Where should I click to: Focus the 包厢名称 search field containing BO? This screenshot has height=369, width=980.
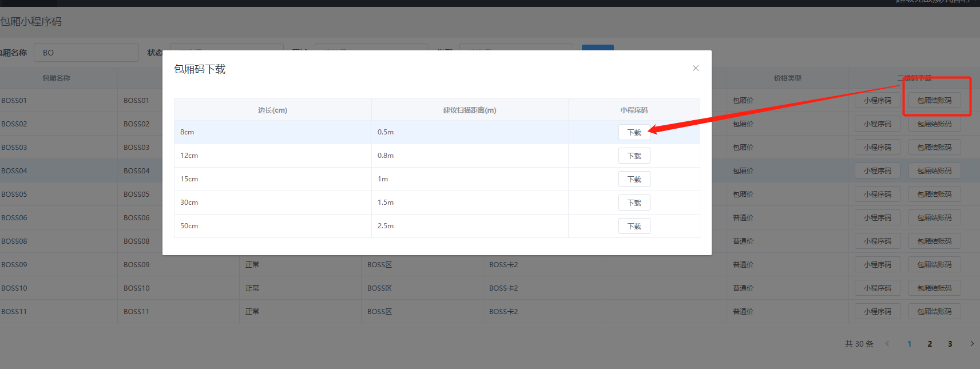click(x=86, y=53)
